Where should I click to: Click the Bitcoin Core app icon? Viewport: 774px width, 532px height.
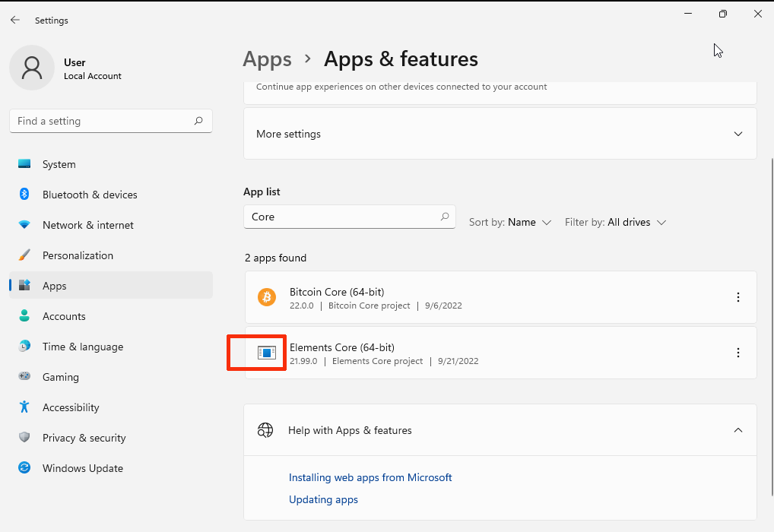click(x=266, y=297)
